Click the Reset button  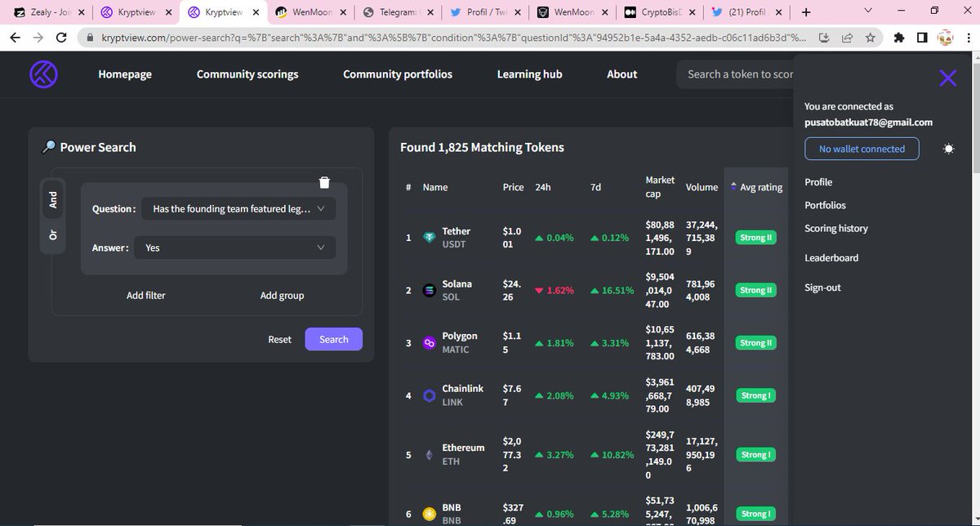tap(279, 339)
